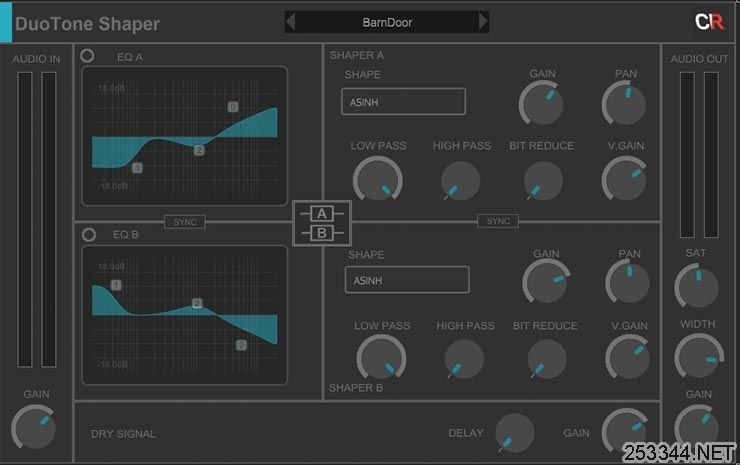The height and width of the screenshot is (465, 740).
Task: Select EQ B band node 2
Action: 197,303
